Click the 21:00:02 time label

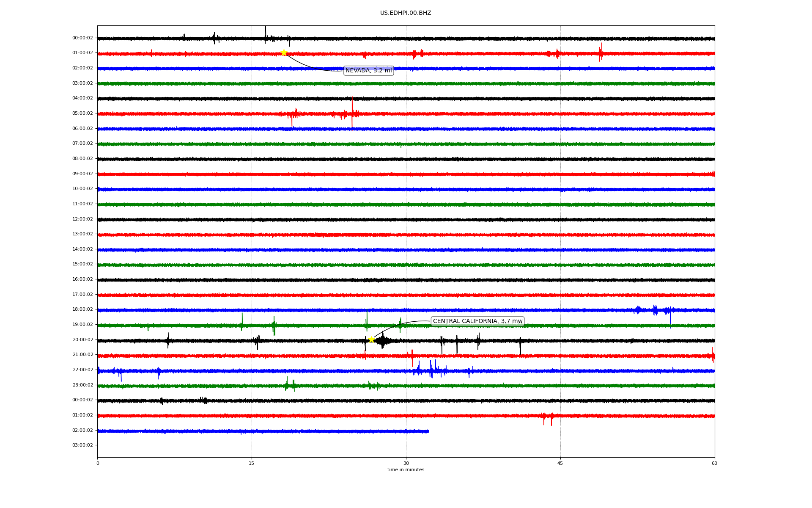(x=82, y=355)
